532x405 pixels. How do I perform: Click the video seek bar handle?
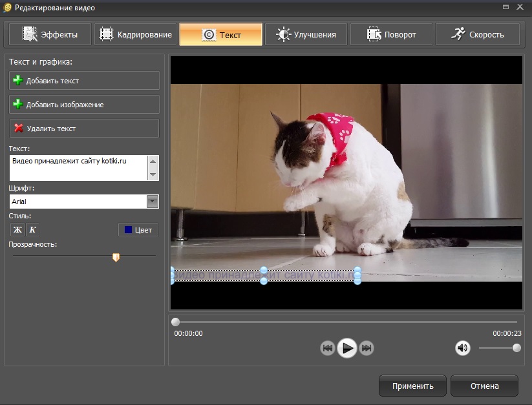coord(175,322)
